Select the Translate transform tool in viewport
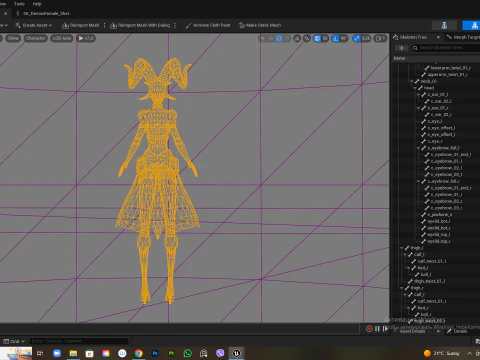 coord(271,38)
